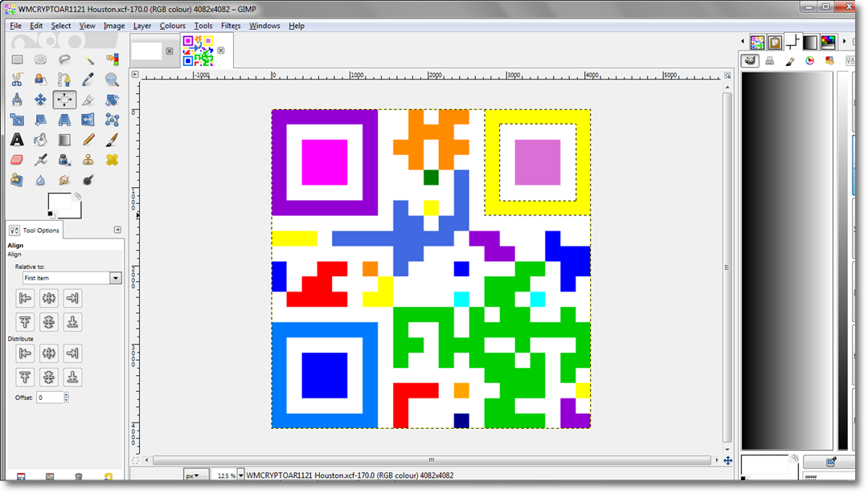Viewport: 868px width, 494px height.
Task: Distribute vertical centers of targets
Action: click(x=49, y=378)
